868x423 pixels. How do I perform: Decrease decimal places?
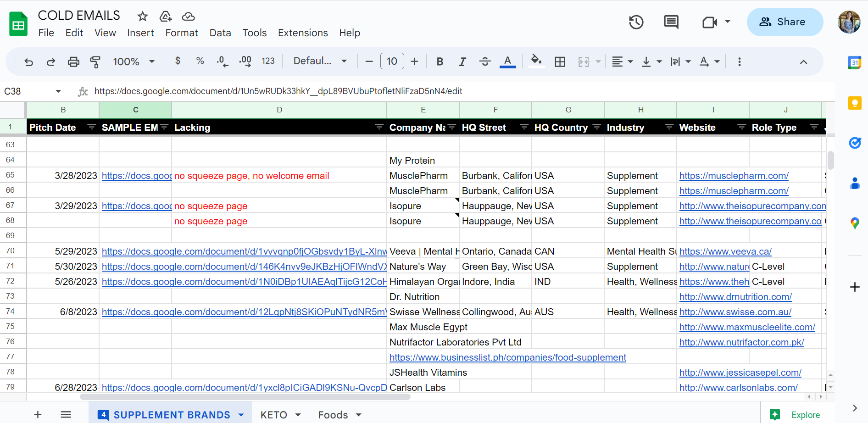(223, 61)
